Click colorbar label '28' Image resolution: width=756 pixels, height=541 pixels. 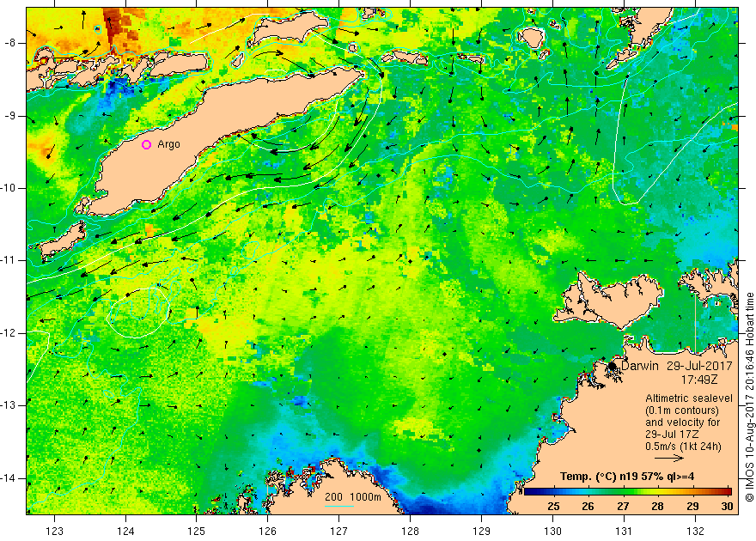[658, 507]
